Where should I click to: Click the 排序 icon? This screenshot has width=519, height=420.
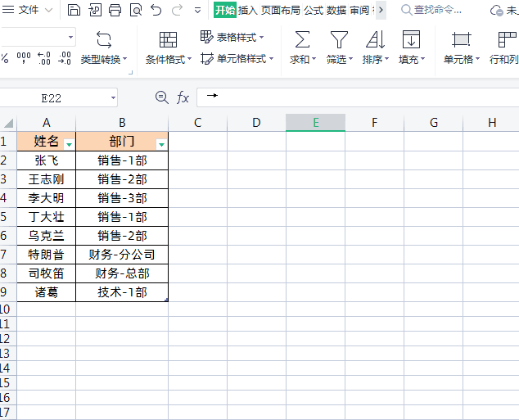[376, 39]
